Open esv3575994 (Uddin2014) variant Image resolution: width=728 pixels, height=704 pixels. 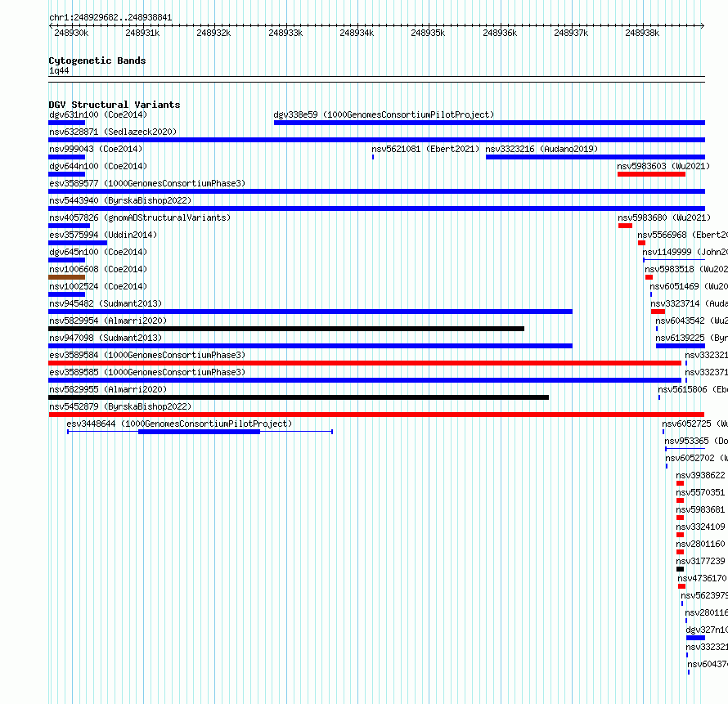click(x=78, y=243)
